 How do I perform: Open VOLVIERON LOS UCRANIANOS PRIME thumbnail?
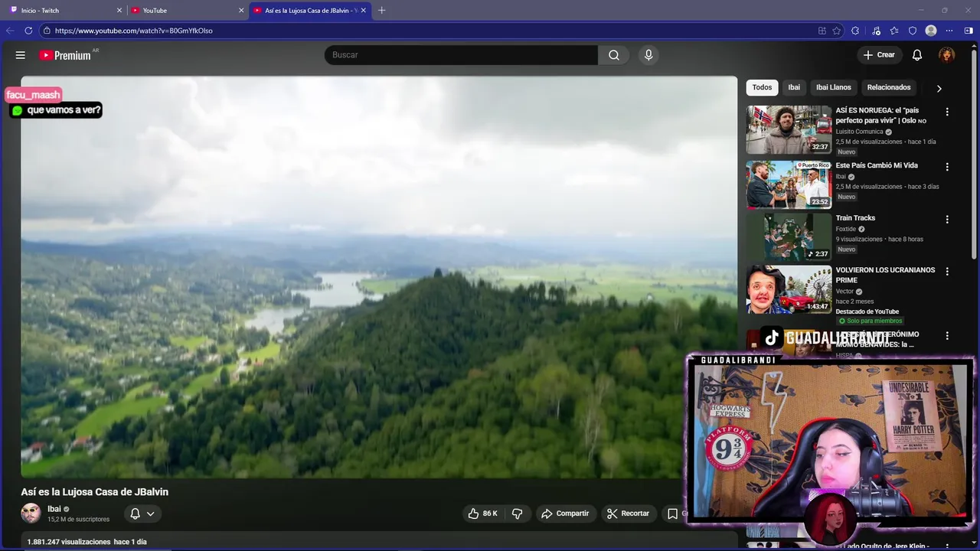point(789,289)
